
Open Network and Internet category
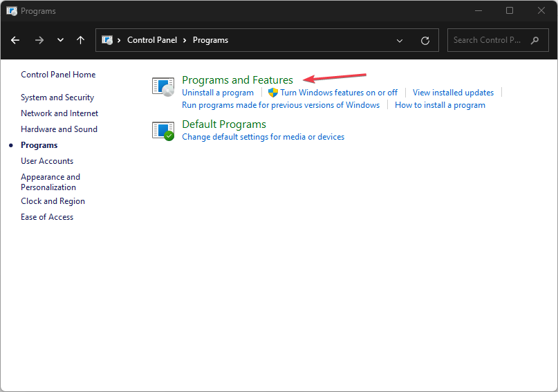point(59,113)
